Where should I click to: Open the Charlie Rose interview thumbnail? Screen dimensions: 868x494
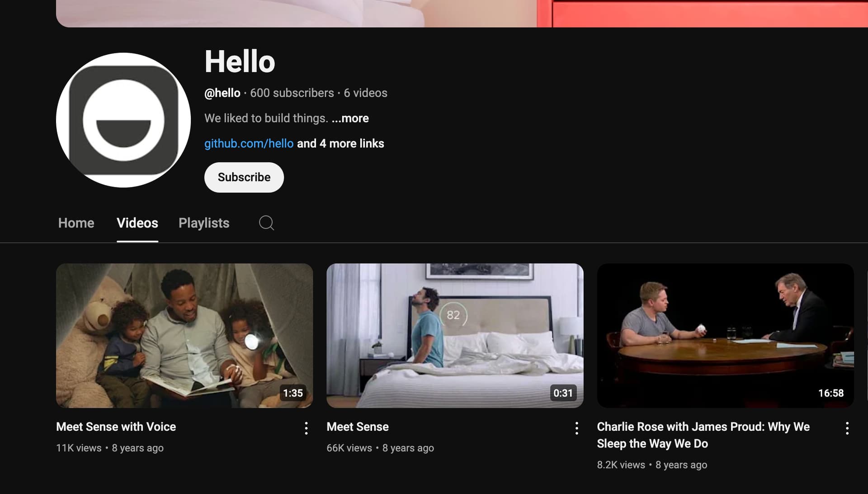coord(725,335)
